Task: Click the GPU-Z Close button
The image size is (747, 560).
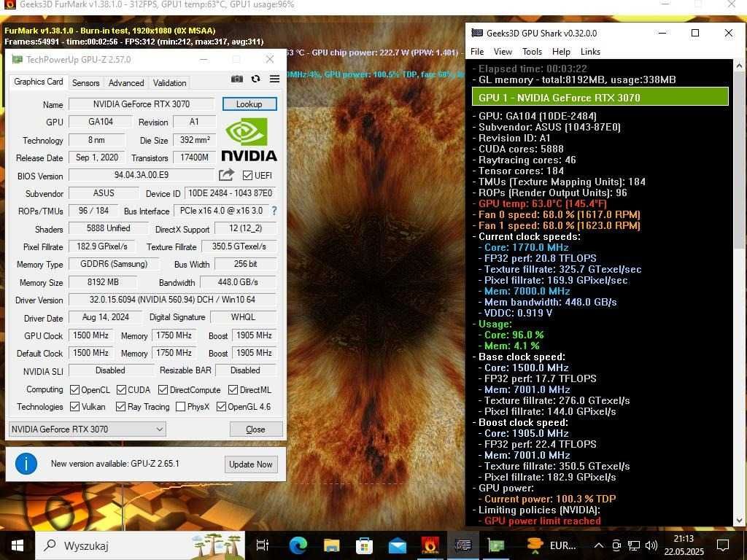Action: (256, 429)
